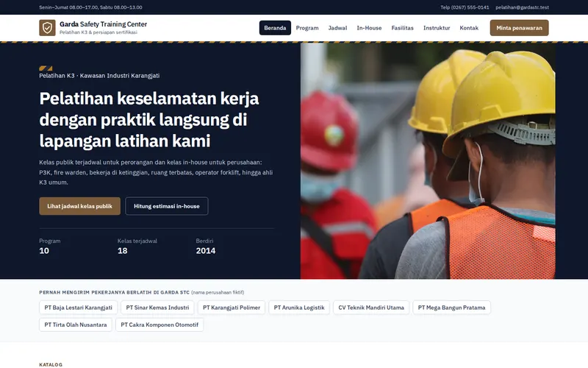Select In-House in the navigation
The width and height of the screenshot is (588, 368).
tap(369, 28)
